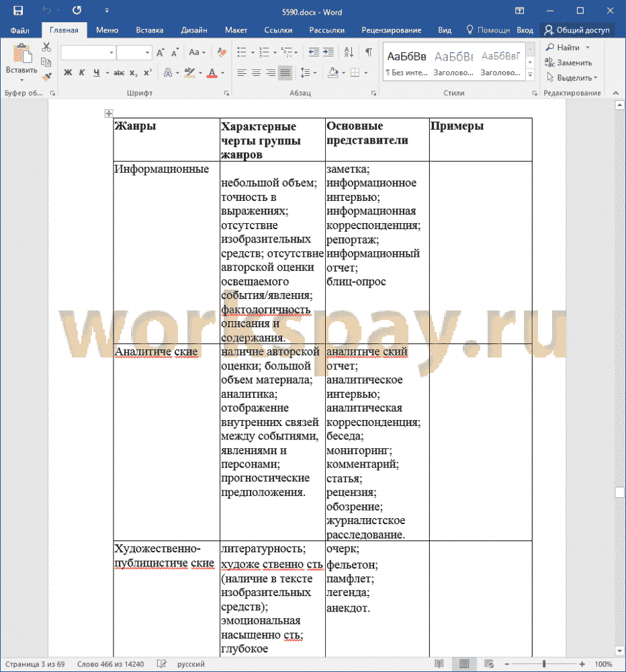Click the table move handle above the table
626x672 pixels.
point(109,113)
